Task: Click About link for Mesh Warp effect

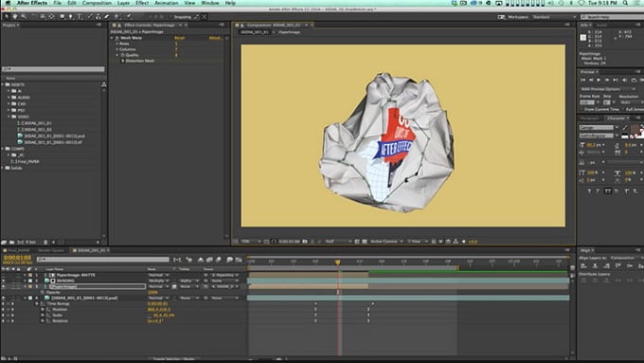Action: click(215, 38)
